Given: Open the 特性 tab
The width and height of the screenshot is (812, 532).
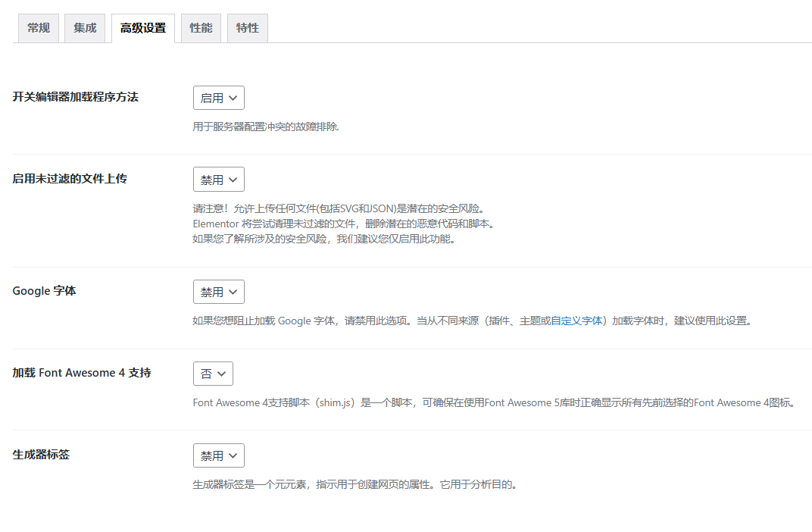Looking at the screenshot, I should (247, 27).
